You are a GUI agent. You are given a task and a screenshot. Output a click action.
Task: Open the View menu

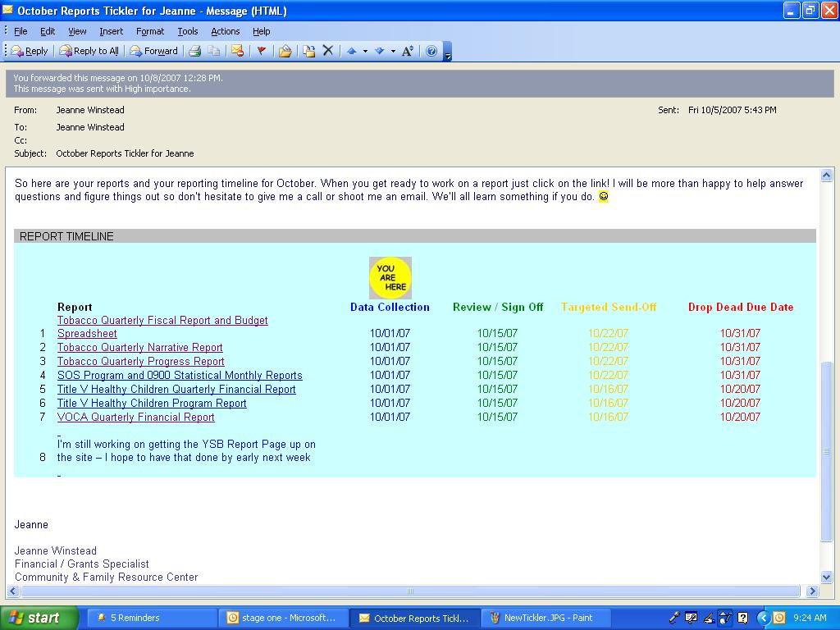coord(77,31)
